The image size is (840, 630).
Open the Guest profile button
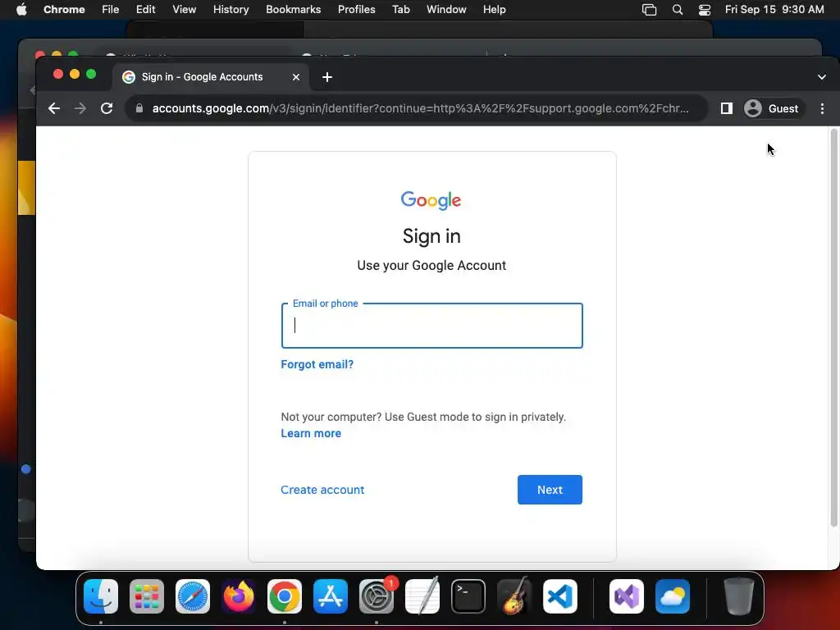[x=772, y=109]
